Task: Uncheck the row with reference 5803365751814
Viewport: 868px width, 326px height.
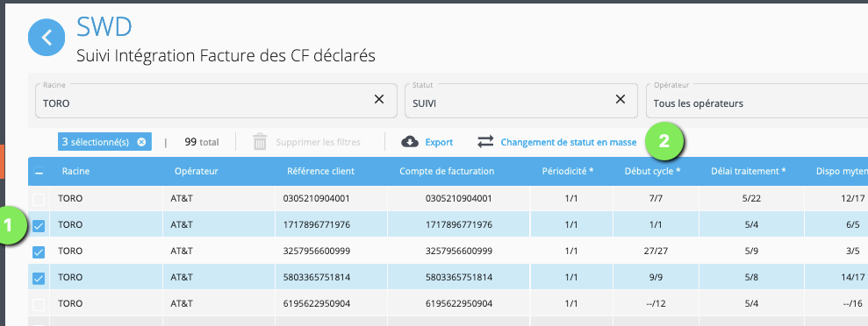Action: coord(39,279)
